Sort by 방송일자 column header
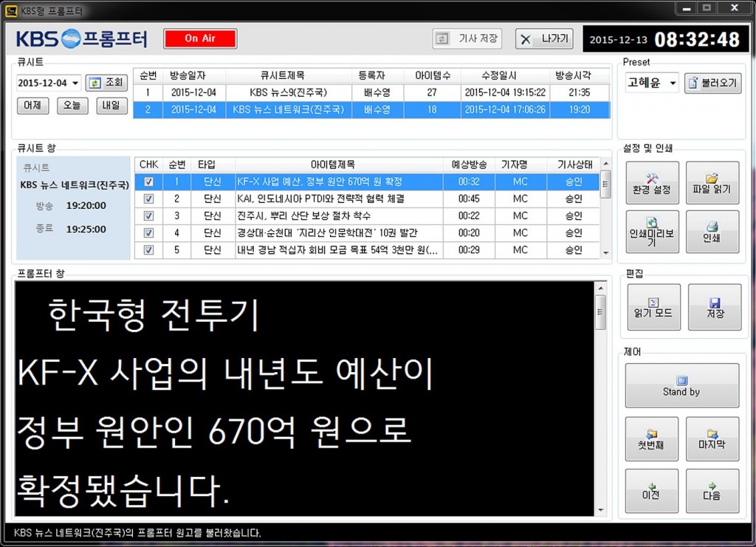756x547 pixels. click(194, 75)
